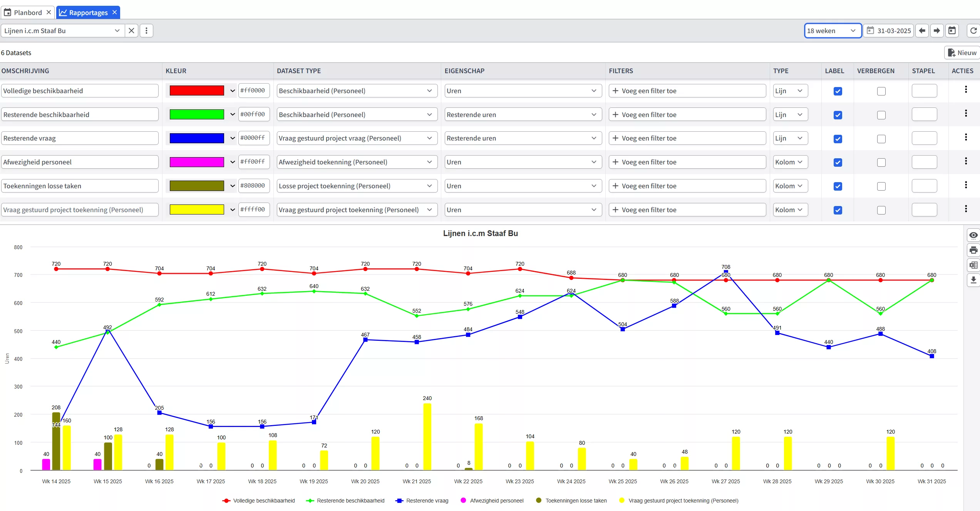Viewport: 980px width, 511px height.
Task: Select the Rapportages tab
Action: point(88,12)
